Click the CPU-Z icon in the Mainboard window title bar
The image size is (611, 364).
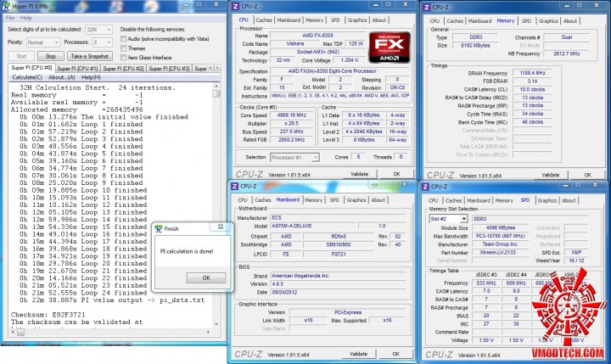(234, 187)
